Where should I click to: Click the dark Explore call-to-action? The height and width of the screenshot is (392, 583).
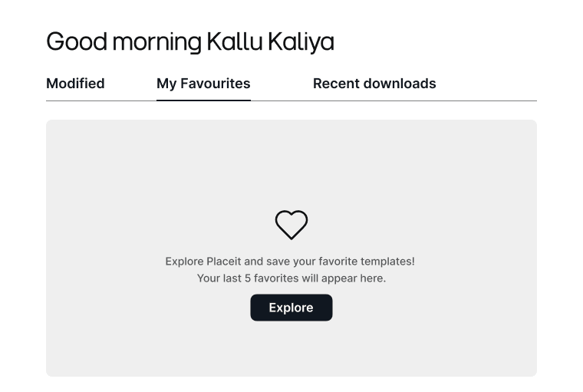click(291, 308)
